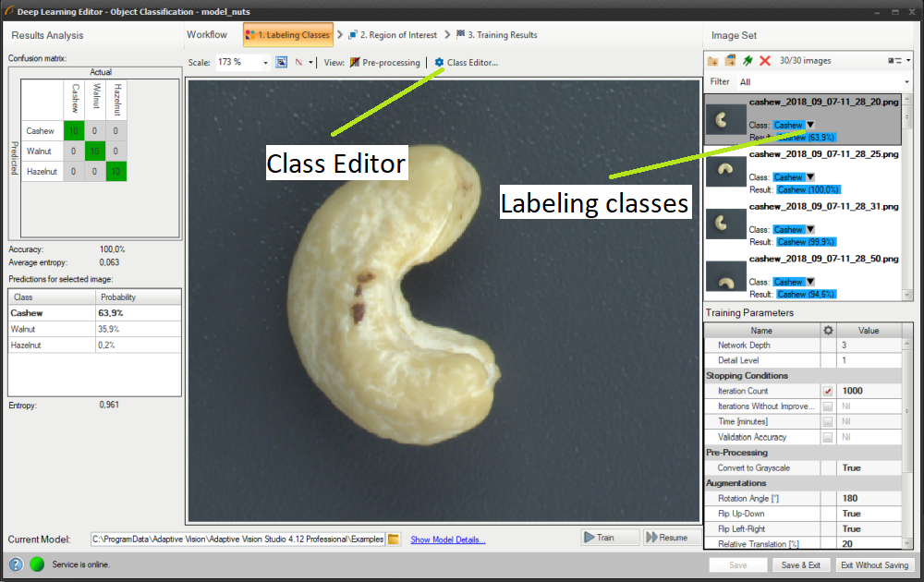924x582 pixels.
Task: Switch to Region of Interest tab
Action: coord(393,35)
